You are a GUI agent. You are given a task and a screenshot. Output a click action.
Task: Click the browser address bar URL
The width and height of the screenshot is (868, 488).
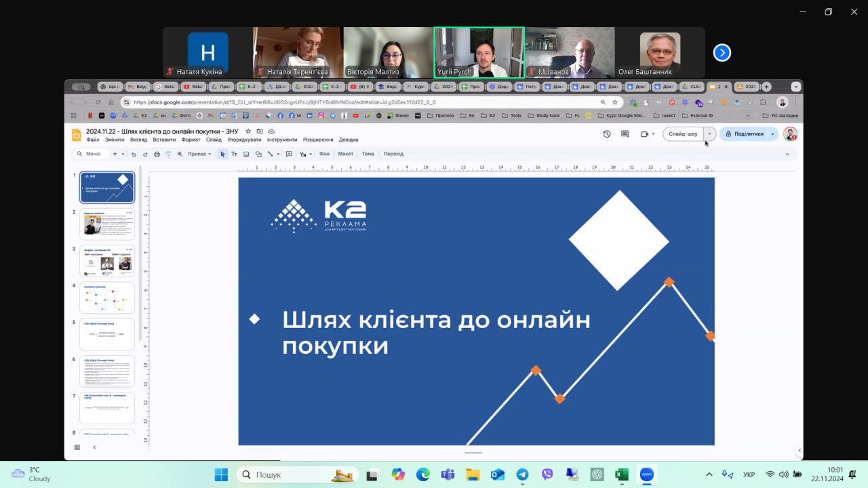[x=285, y=102]
